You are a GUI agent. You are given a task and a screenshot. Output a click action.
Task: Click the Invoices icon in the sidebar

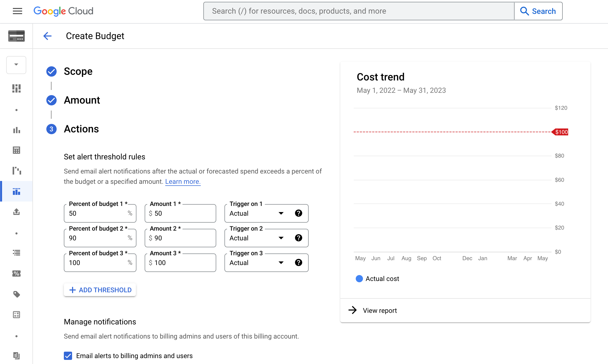point(16,356)
